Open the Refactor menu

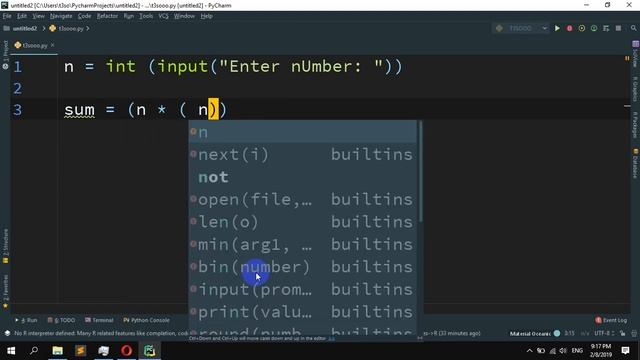(x=107, y=16)
